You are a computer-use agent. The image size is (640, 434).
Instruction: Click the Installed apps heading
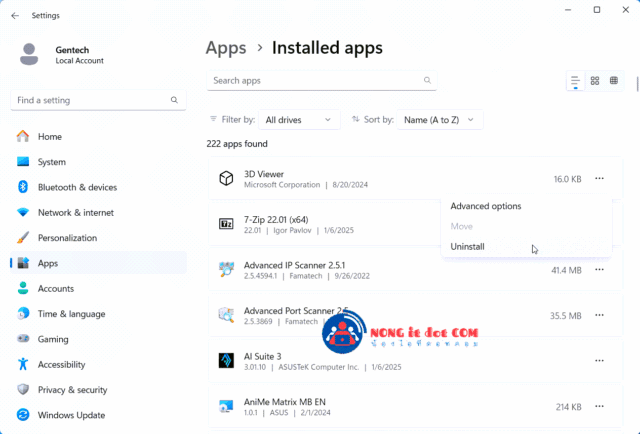327,48
